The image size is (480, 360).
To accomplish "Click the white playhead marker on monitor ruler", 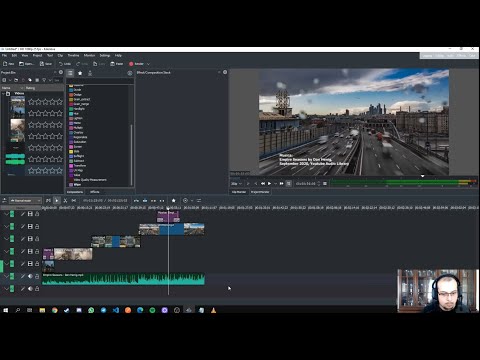I will [422, 176].
